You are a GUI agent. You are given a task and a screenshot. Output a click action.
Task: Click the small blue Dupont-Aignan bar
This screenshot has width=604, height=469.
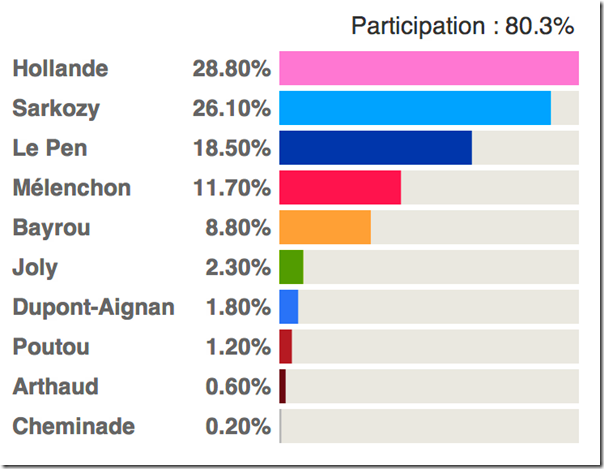(x=289, y=306)
